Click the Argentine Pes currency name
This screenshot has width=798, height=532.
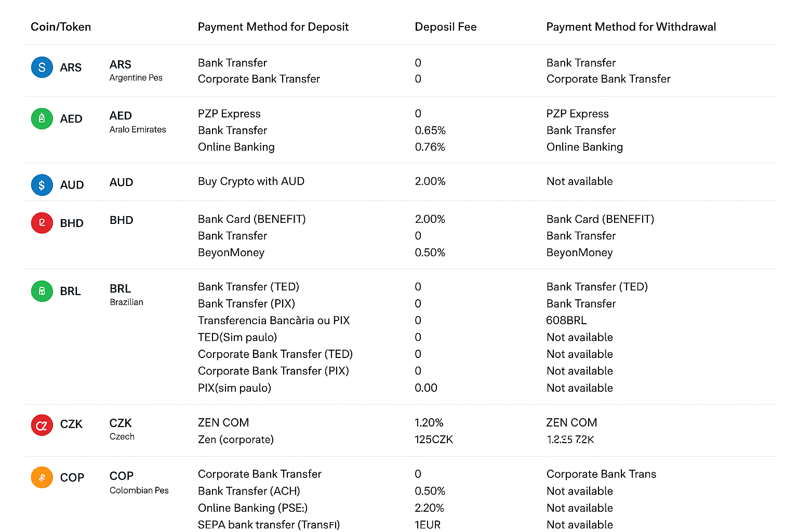click(x=136, y=78)
